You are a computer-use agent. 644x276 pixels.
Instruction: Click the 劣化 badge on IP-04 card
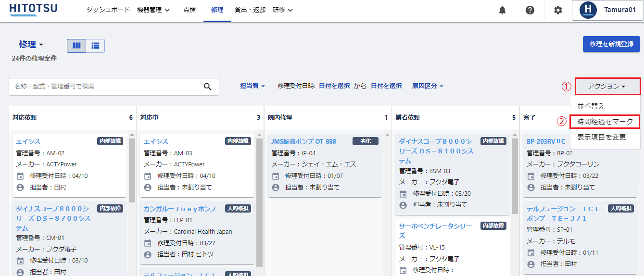[x=366, y=141]
